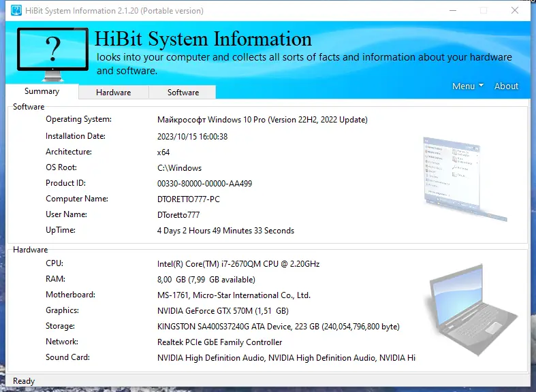Click the question-mark monitor logo in banner

tap(52, 54)
